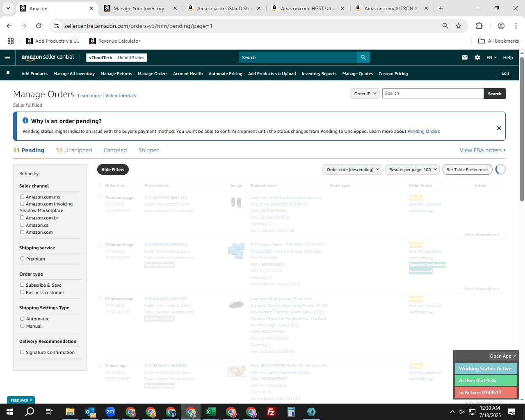This screenshot has width=525, height=420.
Task: Click the Set Table Preferences button
Action: [x=468, y=169]
